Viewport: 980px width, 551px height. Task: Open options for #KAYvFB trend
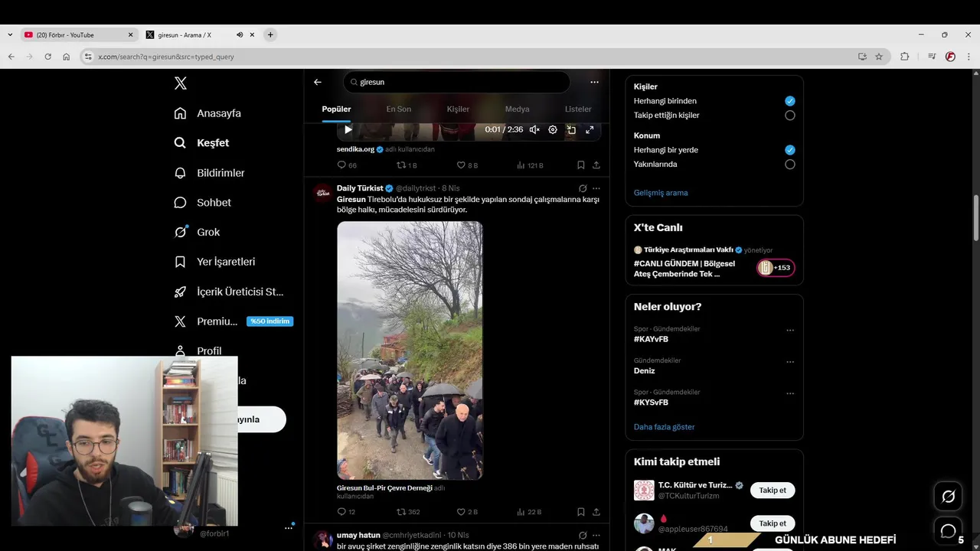[x=790, y=331]
